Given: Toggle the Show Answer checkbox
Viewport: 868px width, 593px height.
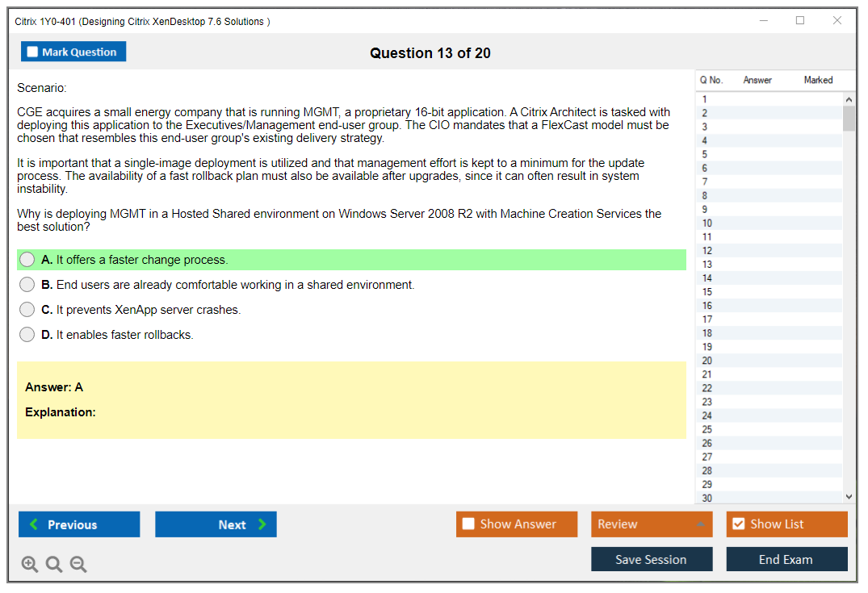Looking at the screenshot, I should click(468, 524).
